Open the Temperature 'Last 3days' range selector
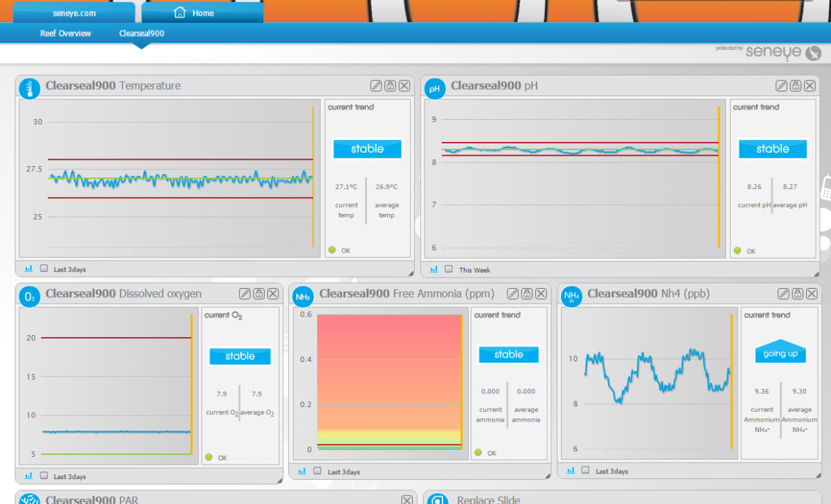Screen dimensions: 831x504 click(x=69, y=269)
